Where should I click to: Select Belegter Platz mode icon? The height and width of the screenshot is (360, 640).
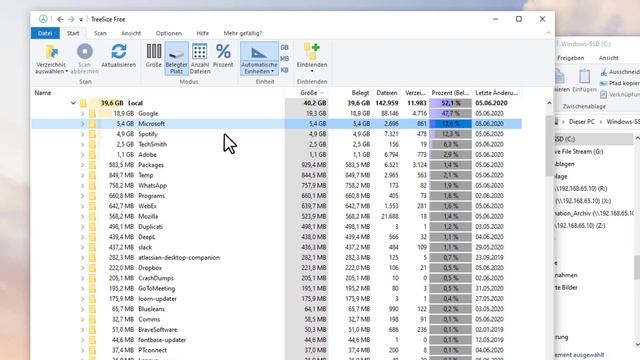point(176,53)
